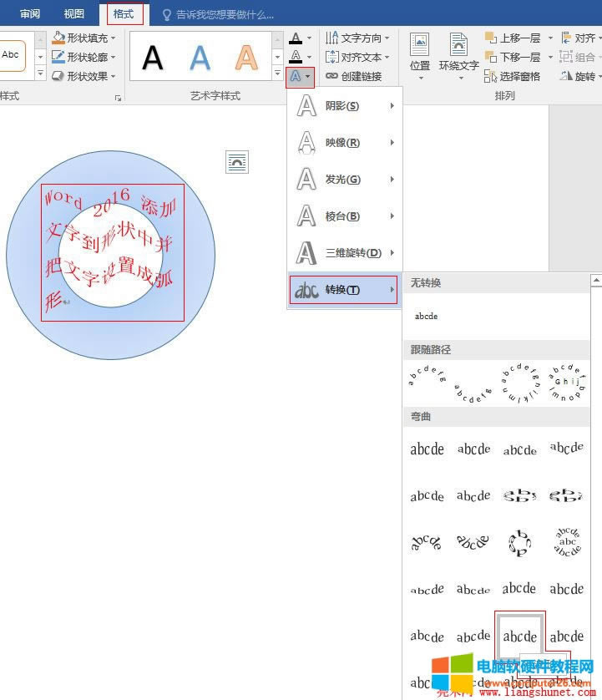This screenshot has width=602, height=700.
Task: Select the no-transform abcde option
Action: (x=426, y=316)
